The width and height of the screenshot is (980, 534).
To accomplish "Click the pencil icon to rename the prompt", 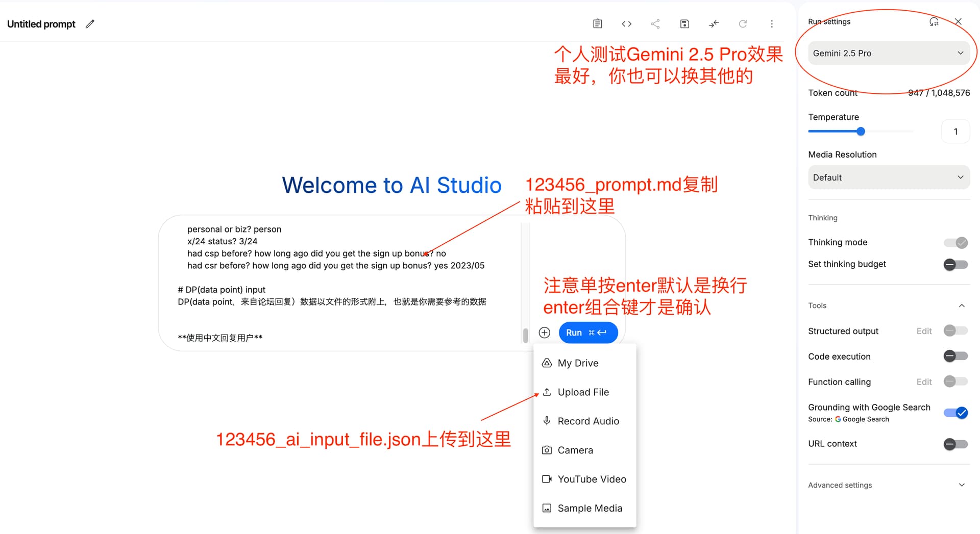I will [90, 24].
